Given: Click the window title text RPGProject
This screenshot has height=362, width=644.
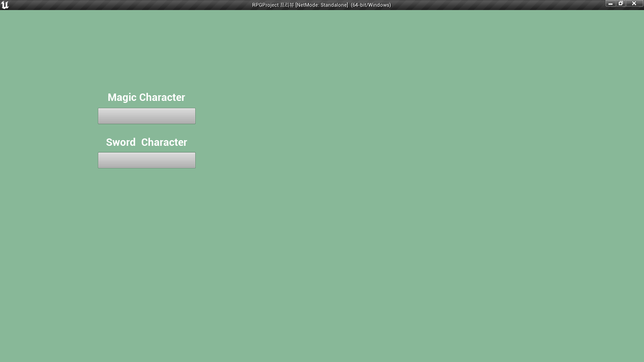Looking at the screenshot, I should [x=265, y=5].
